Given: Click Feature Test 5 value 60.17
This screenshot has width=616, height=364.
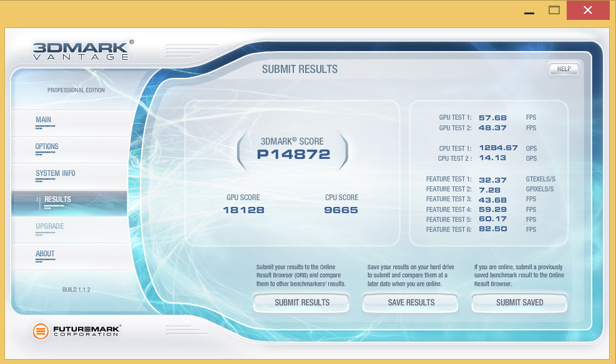Looking at the screenshot, I should coord(492,219).
